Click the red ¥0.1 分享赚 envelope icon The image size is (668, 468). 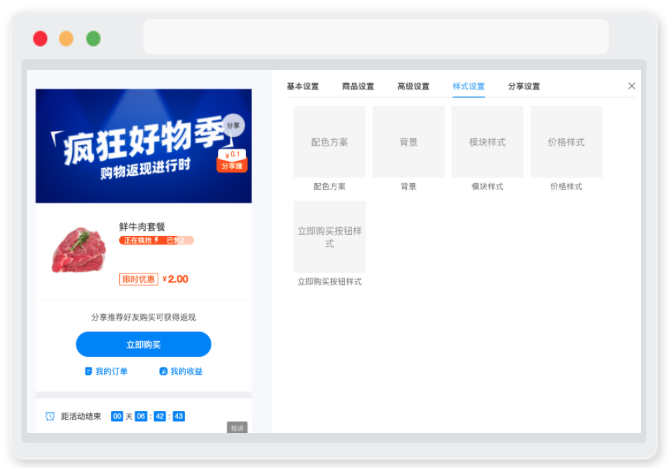click(232, 161)
